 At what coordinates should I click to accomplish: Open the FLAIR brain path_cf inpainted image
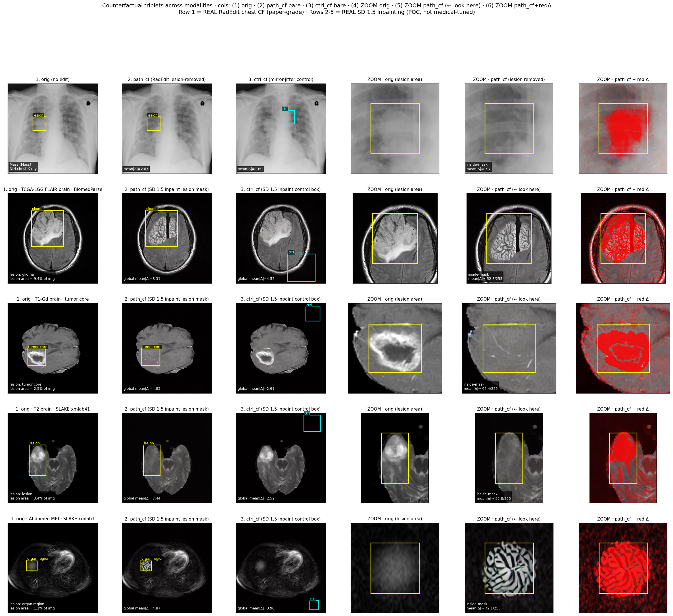tap(167, 238)
